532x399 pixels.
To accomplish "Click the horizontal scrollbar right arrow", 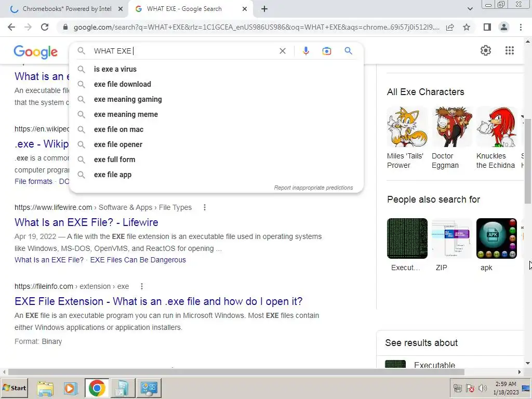I will point(520,372).
